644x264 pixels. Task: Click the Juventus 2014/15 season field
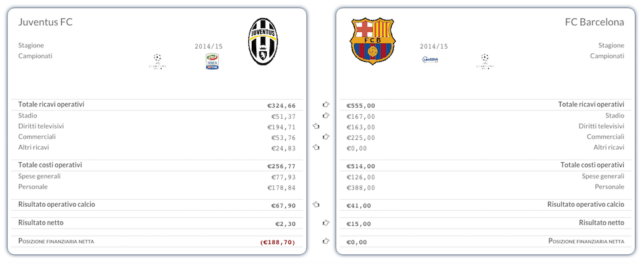coord(209,47)
